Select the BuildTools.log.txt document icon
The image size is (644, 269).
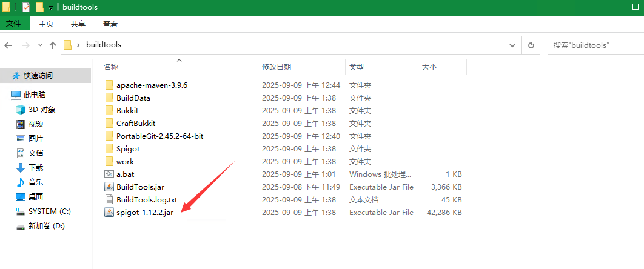(x=109, y=200)
